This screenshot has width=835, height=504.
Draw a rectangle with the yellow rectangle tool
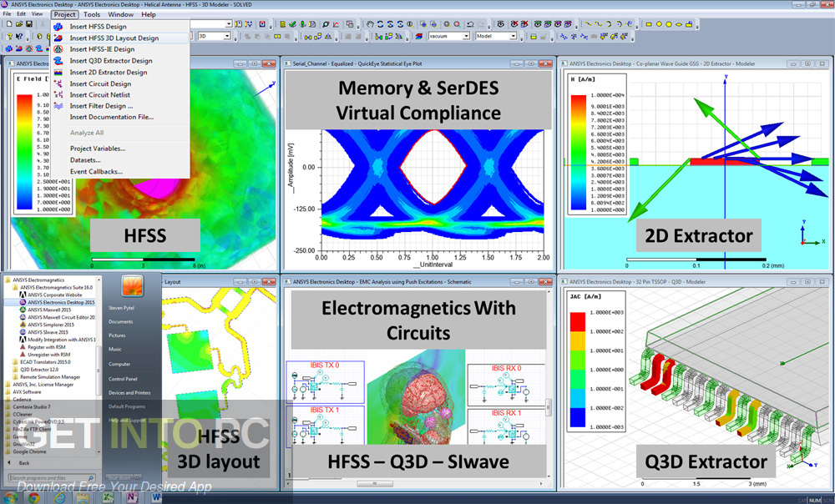pos(649,24)
